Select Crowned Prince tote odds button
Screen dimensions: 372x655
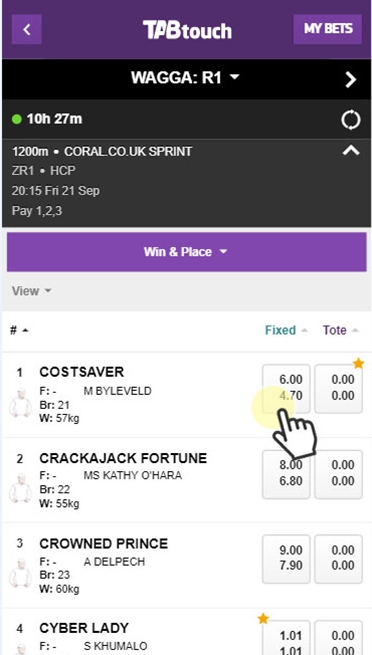[x=338, y=559]
